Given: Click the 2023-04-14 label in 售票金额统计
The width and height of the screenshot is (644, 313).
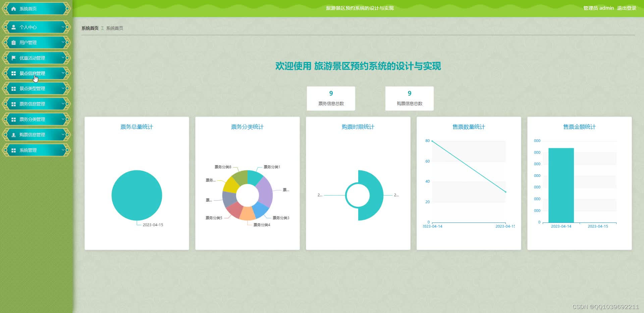Looking at the screenshot, I should click(561, 226).
